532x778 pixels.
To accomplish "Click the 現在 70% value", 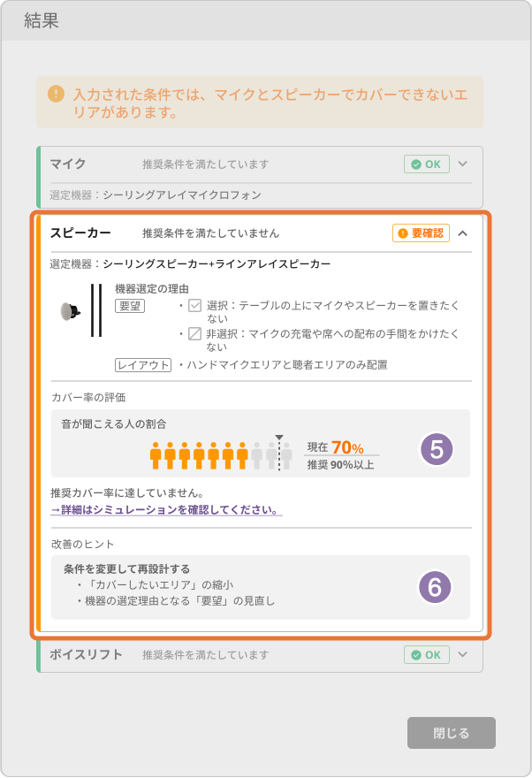I will 336,447.
